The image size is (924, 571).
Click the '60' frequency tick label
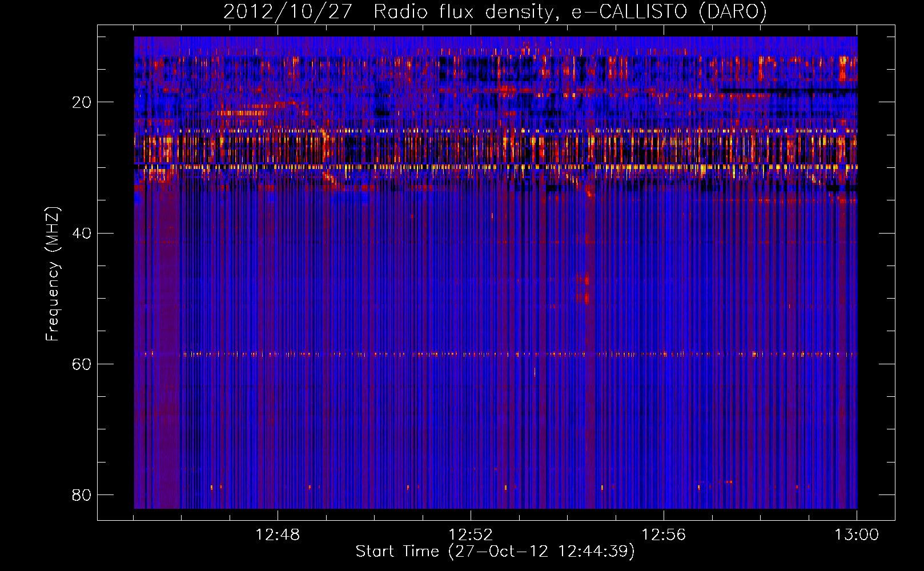click(82, 364)
